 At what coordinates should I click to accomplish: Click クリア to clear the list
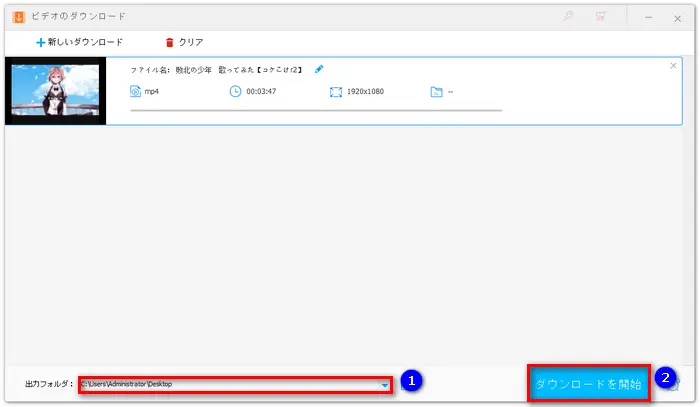[183, 42]
